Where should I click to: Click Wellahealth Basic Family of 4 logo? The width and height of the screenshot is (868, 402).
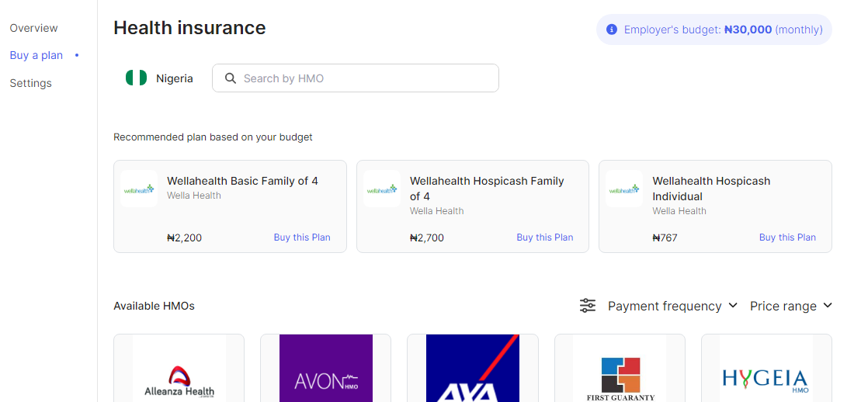[140, 189]
